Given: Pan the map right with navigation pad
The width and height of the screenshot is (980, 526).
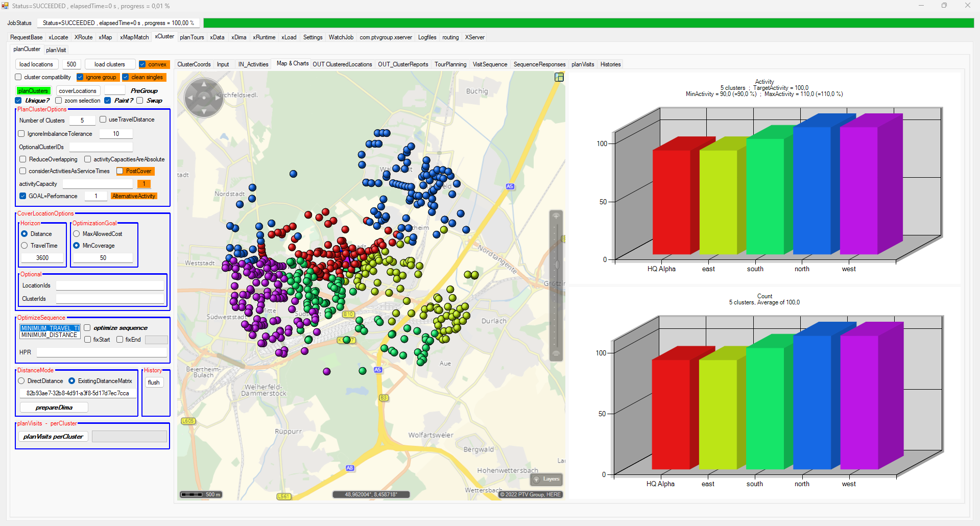Looking at the screenshot, I should tap(218, 97).
